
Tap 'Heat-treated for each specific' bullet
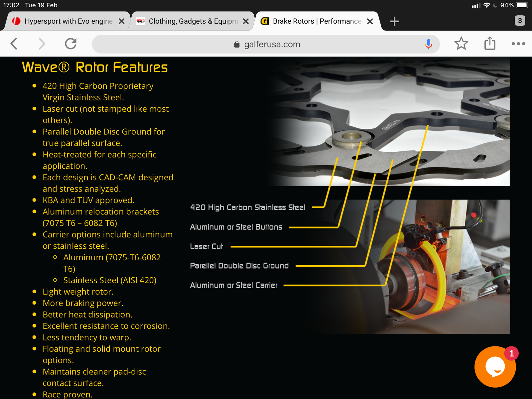coord(99,160)
